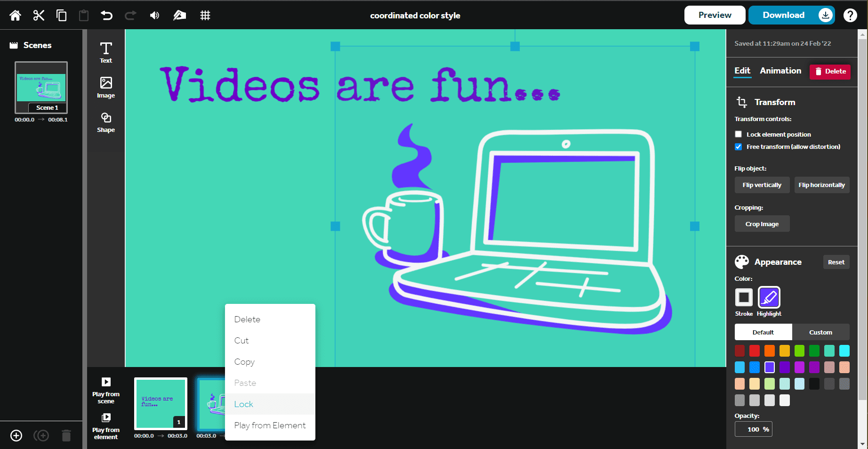Open the audio speaker icon

pyautogui.click(x=154, y=16)
